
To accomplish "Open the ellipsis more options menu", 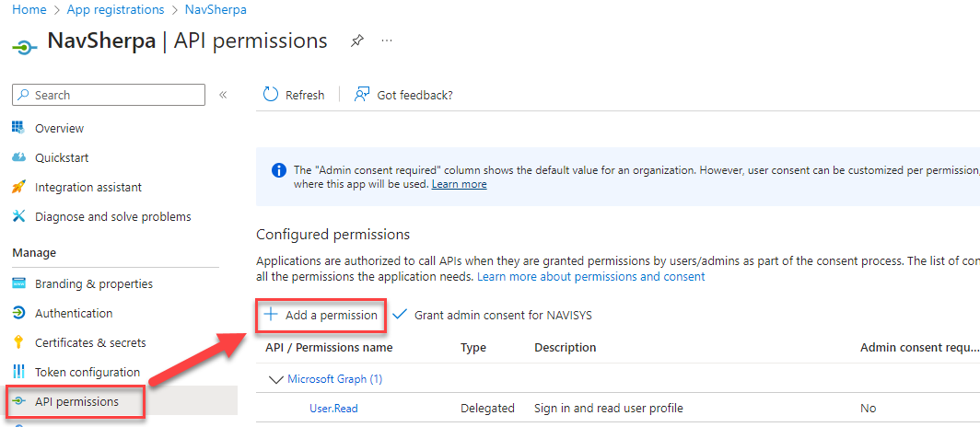I will [x=387, y=41].
